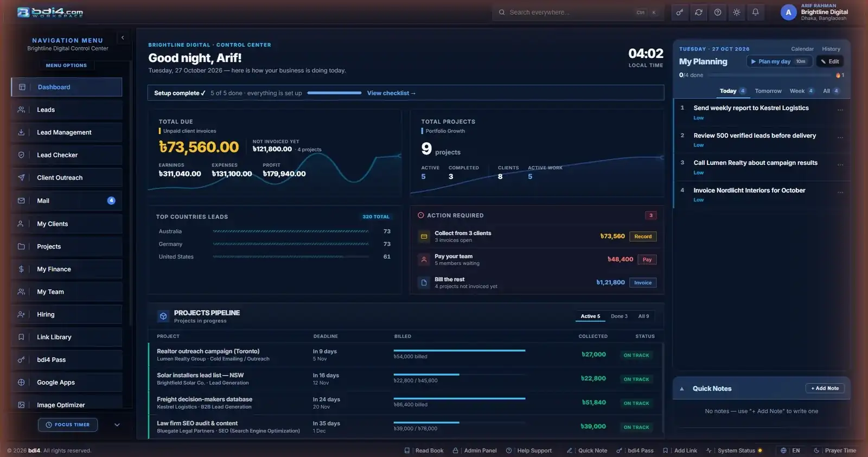
Task: Click the Link Library bookmark icon
Action: pos(21,337)
